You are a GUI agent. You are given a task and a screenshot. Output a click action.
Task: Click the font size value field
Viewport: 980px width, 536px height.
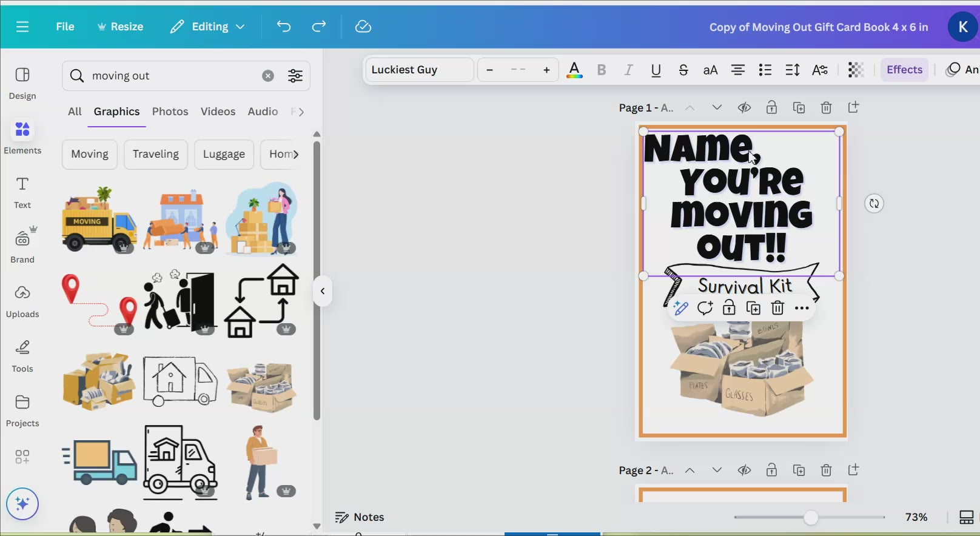pyautogui.click(x=519, y=70)
